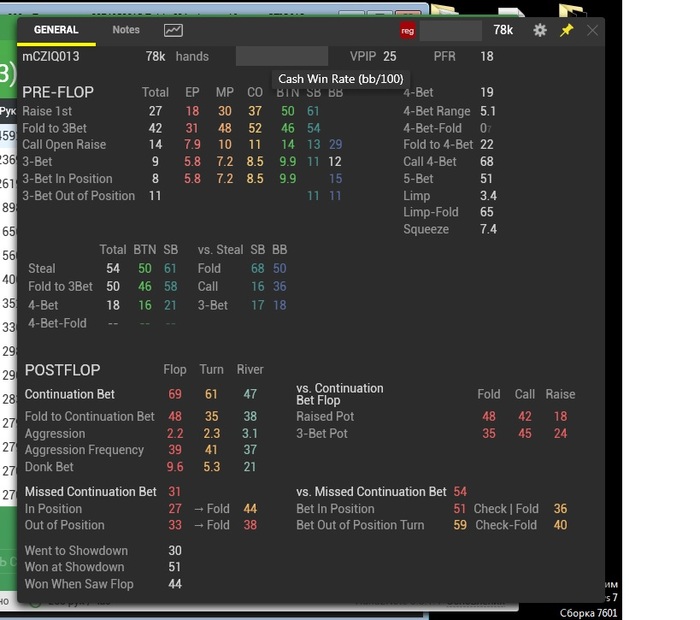Click the 3-Bet total value 9
This screenshot has height=620, width=700.
tap(155, 162)
